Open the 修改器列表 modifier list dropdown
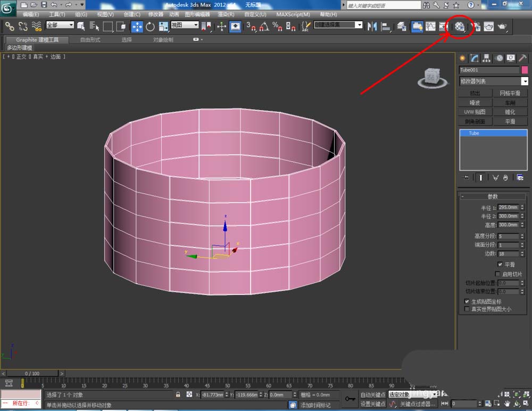Screen dimensions: 532x411 click(x=525, y=81)
